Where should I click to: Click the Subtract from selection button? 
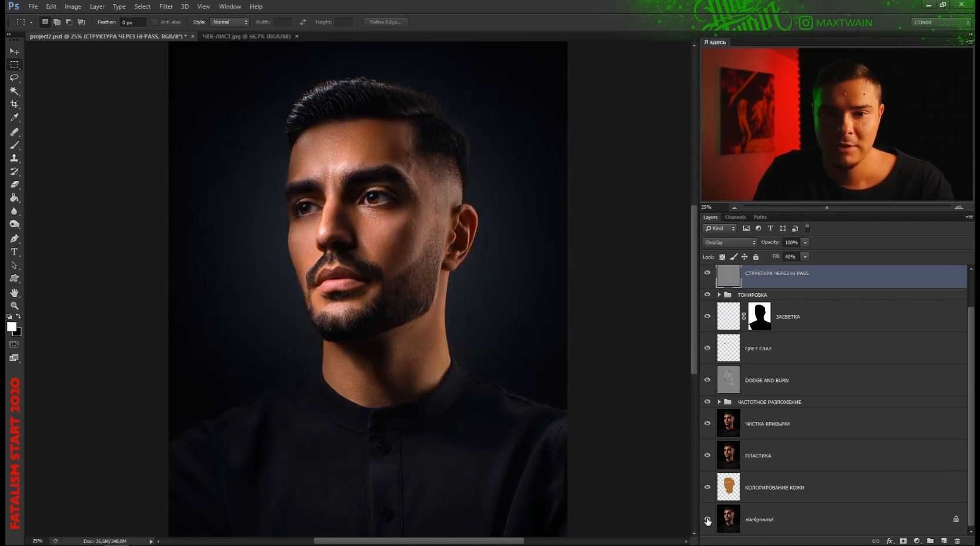pos(69,22)
